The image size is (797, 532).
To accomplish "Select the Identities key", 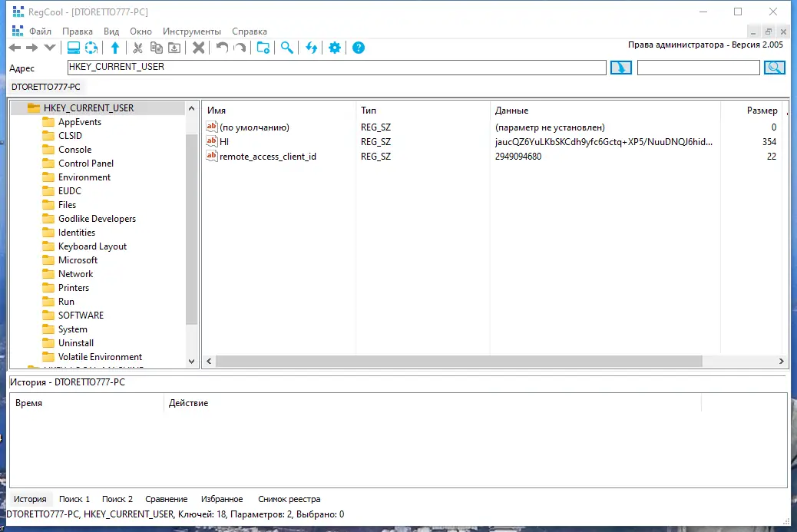I will [77, 232].
